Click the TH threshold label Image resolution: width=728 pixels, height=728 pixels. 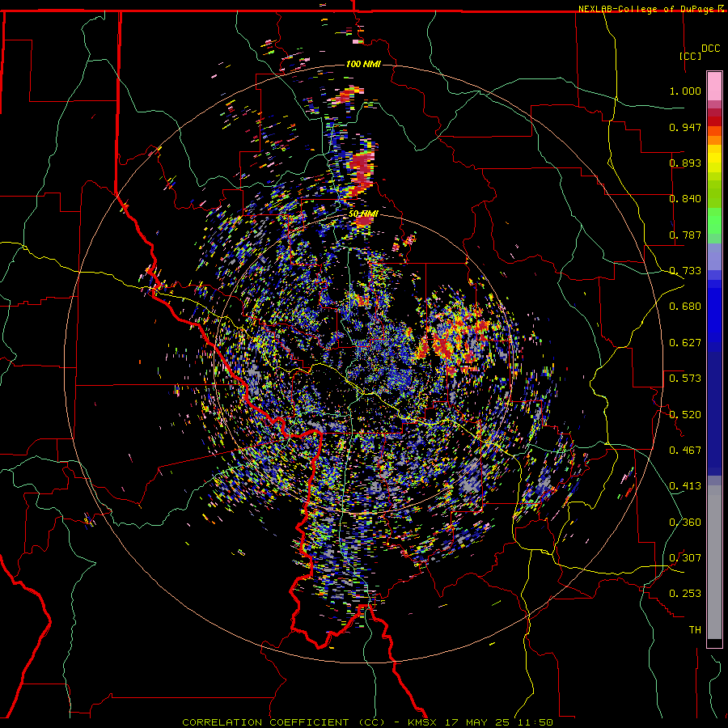pyautogui.click(x=695, y=630)
